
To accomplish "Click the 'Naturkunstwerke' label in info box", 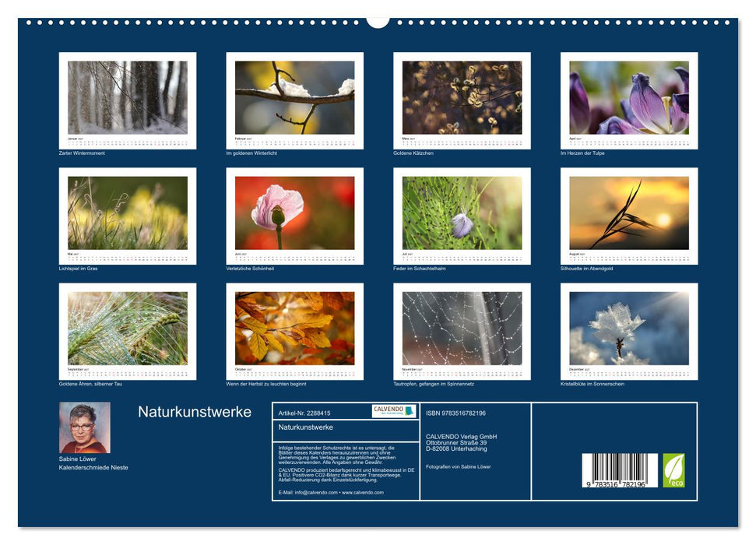I will pos(306,427).
